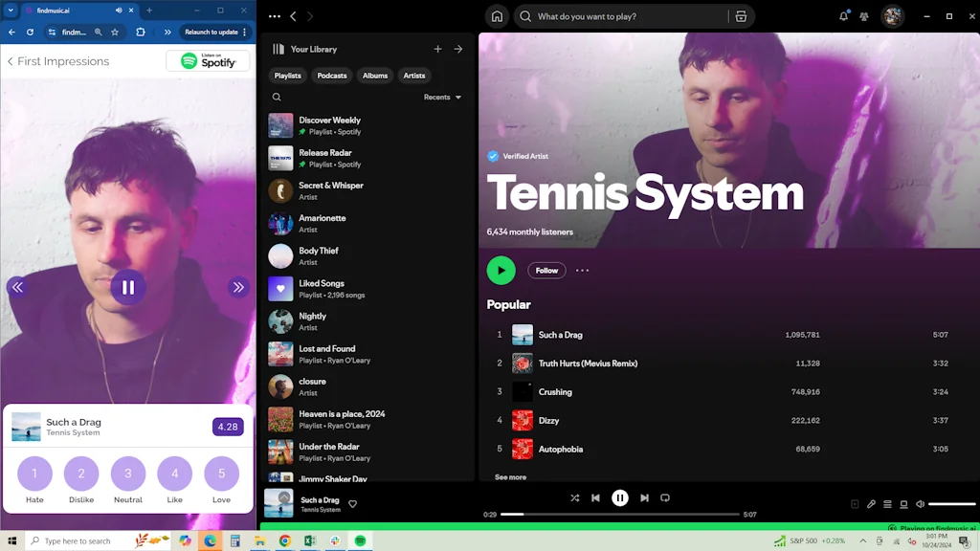Follow the artist Tennis System
This screenshot has height=551, width=980.
[546, 270]
